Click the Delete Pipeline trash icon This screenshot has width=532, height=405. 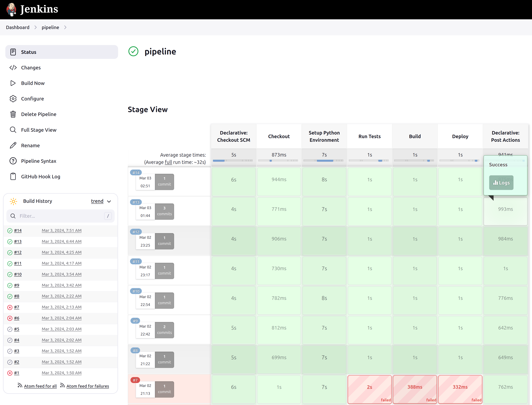pyautogui.click(x=13, y=114)
